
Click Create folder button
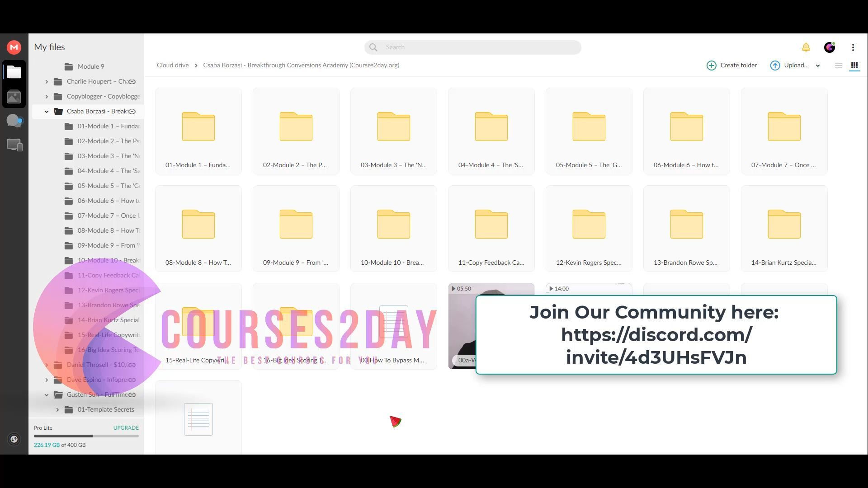pyautogui.click(x=732, y=66)
